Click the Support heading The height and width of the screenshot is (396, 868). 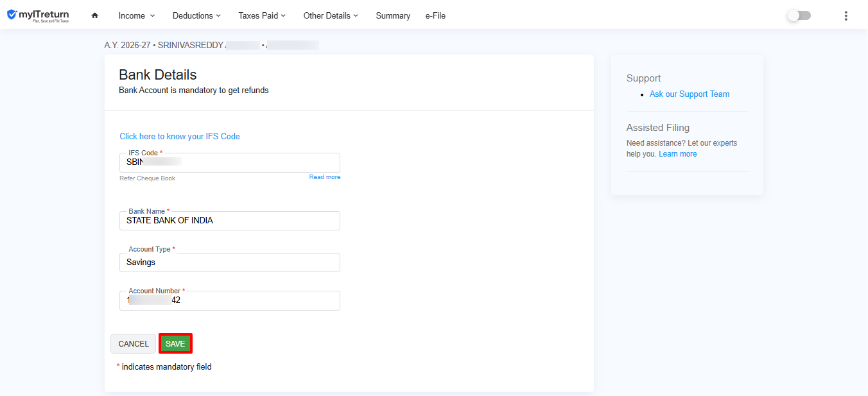pos(643,78)
